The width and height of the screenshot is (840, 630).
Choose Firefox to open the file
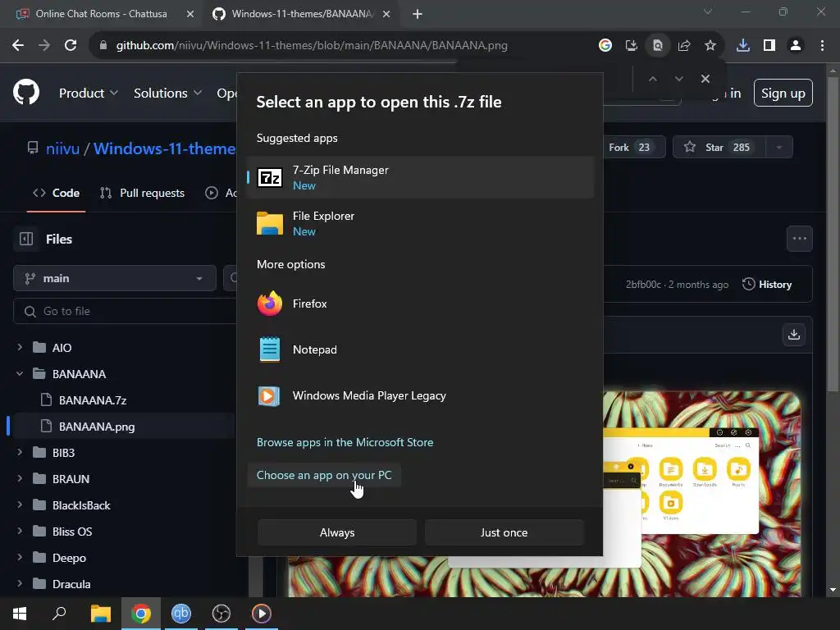click(x=420, y=304)
